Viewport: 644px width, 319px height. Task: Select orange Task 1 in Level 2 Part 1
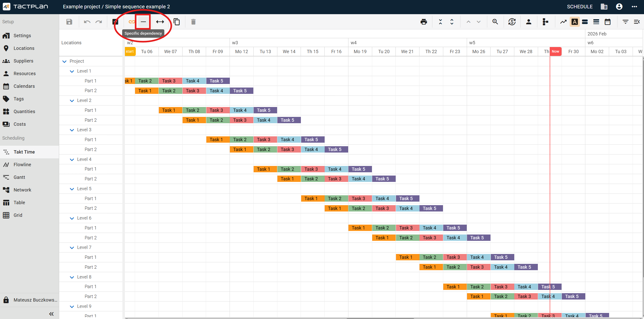click(170, 110)
